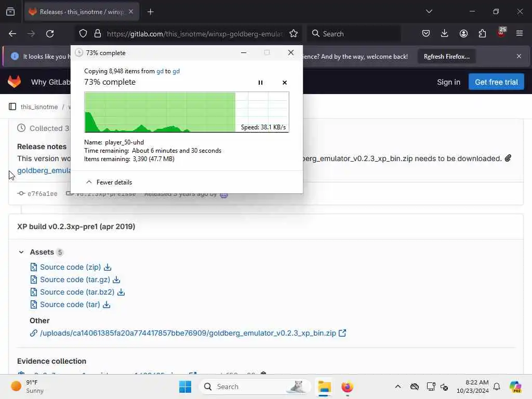Open the source gd folder link
Viewport: 532px width, 399px height.
(160, 71)
